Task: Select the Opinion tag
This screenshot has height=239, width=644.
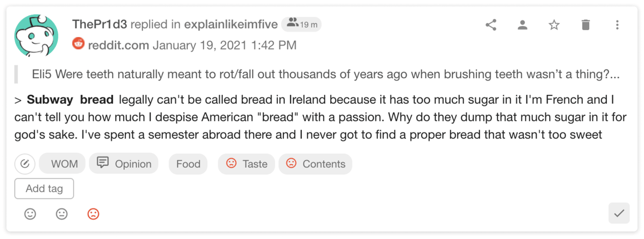Action: pyautogui.click(x=124, y=164)
